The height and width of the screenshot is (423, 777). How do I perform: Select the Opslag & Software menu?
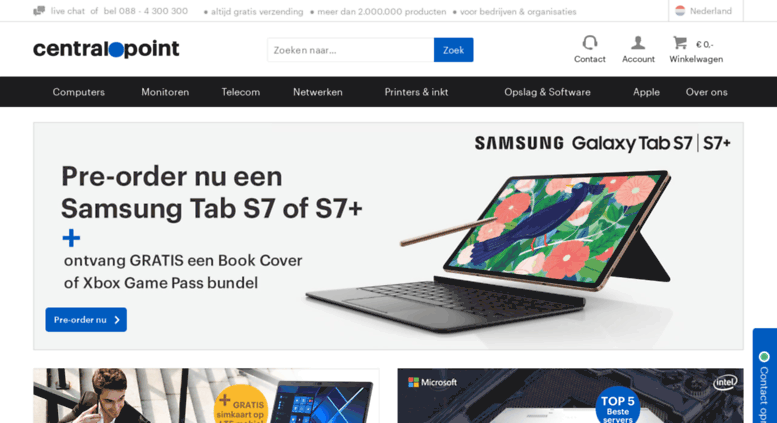pyautogui.click(x=547, y=92)
